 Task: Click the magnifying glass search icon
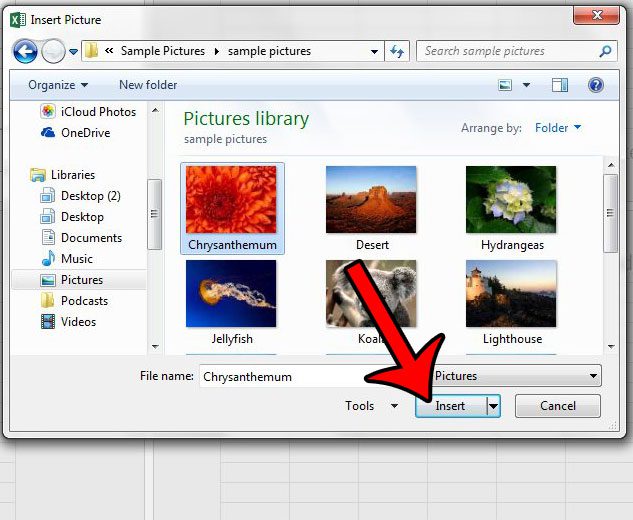[x=605, y=51]
